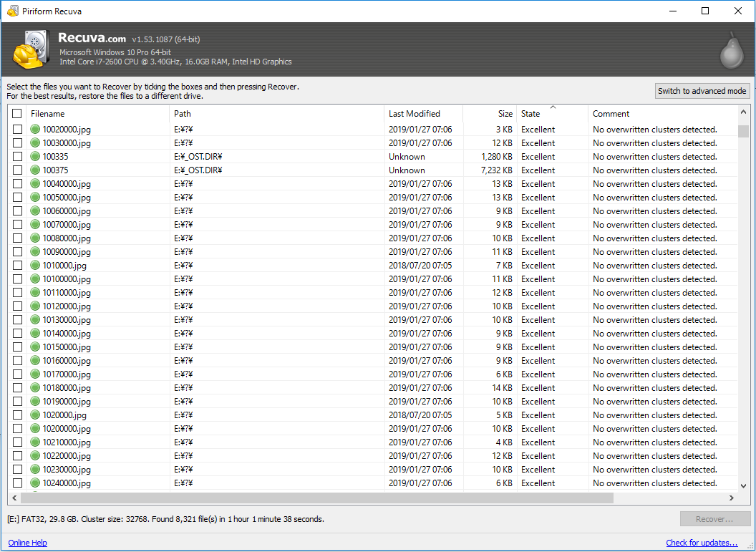Click green status dot for 1020000.jpg

(x=35, y=415)
